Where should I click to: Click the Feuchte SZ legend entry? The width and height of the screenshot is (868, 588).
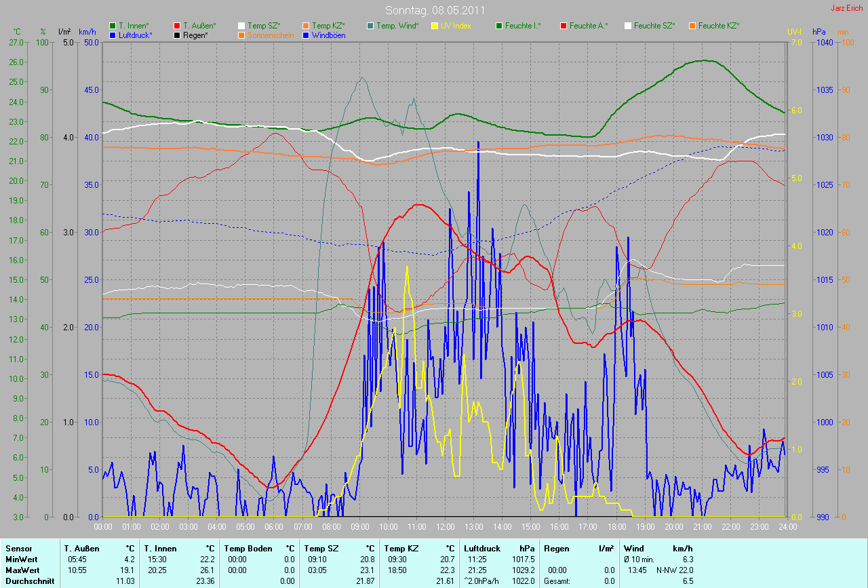(x=654, y=26)
